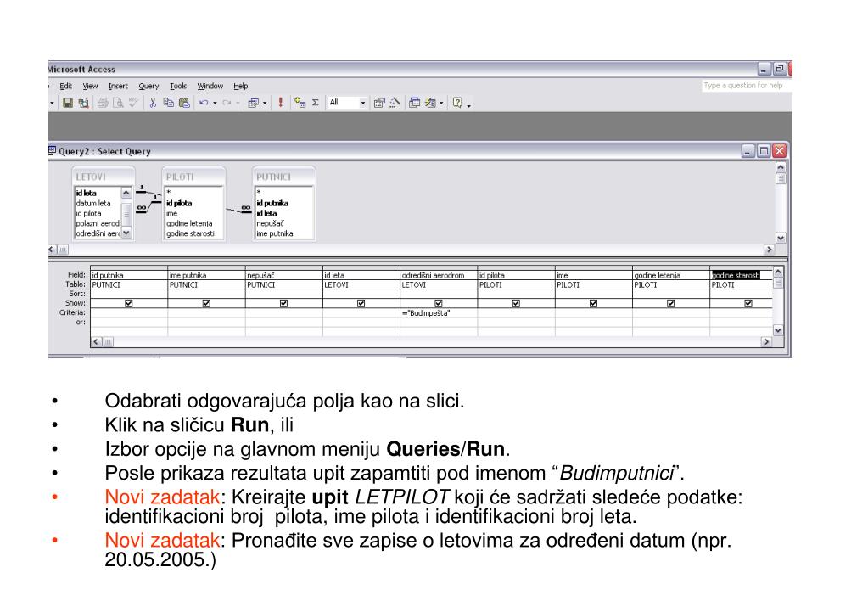Screen dimensions: 868x601
Task: Toggle the Totals sigma icon
Action: point(316,103)
